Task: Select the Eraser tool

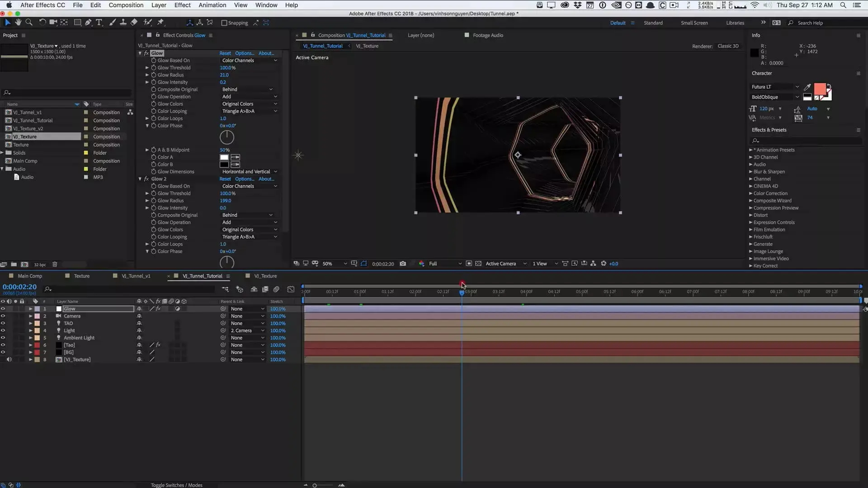Action: [x=134, y=22]
